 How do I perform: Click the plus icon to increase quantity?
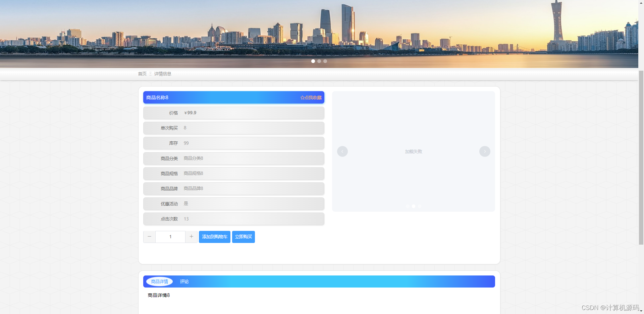pyautogui.click(x=191, y=237)
